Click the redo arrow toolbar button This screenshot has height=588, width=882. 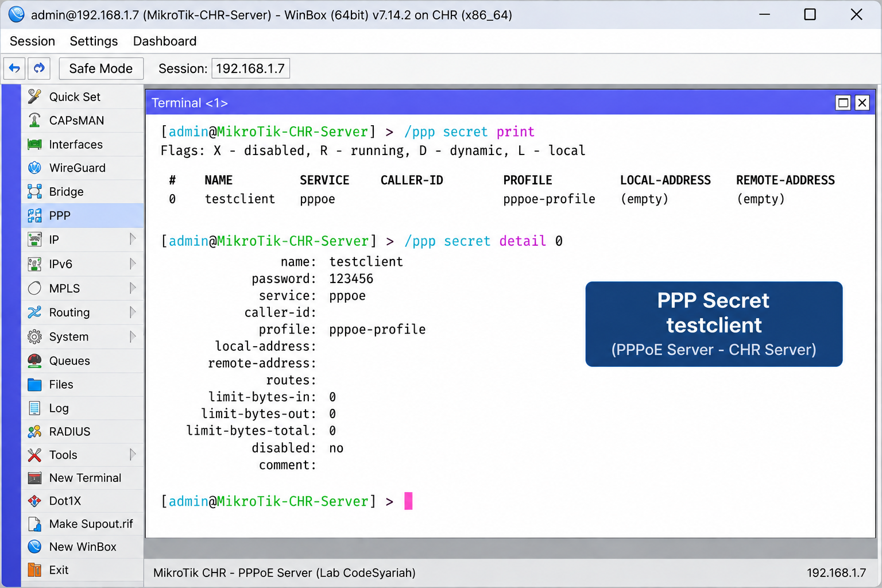pyautogui.click(x=39, y=68)
